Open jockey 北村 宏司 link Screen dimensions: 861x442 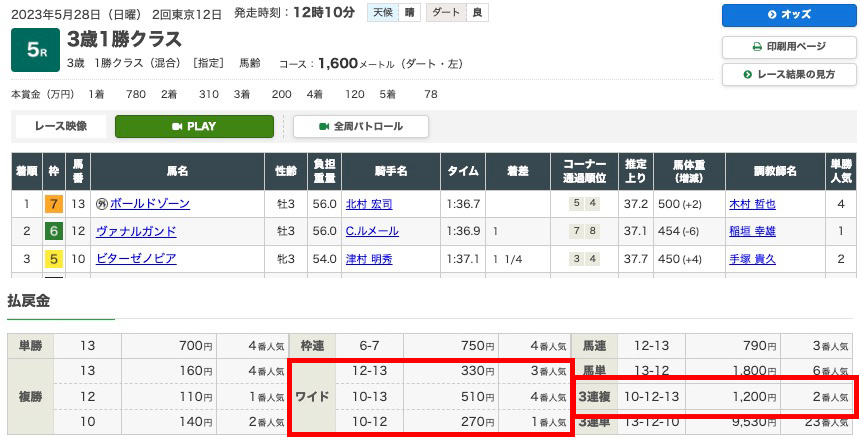point(369,204)
